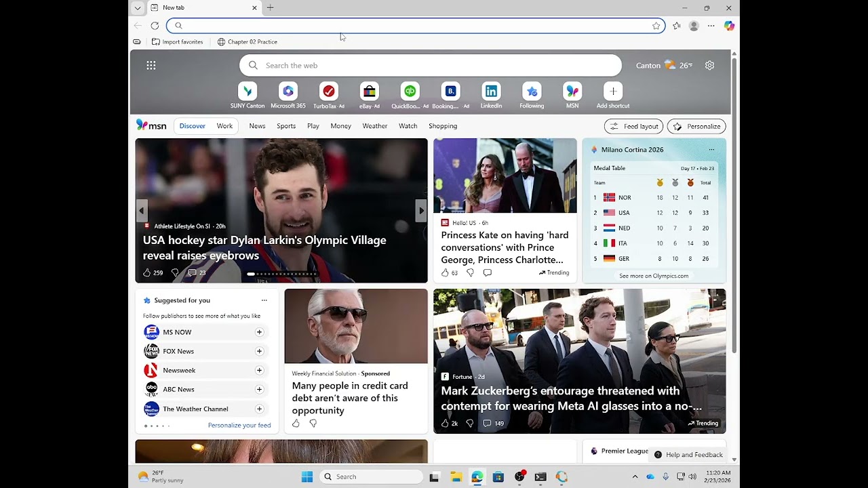This screenshot has height=488, width=868.
Task: Open the Windows Start menu
Action: [307, 476]
